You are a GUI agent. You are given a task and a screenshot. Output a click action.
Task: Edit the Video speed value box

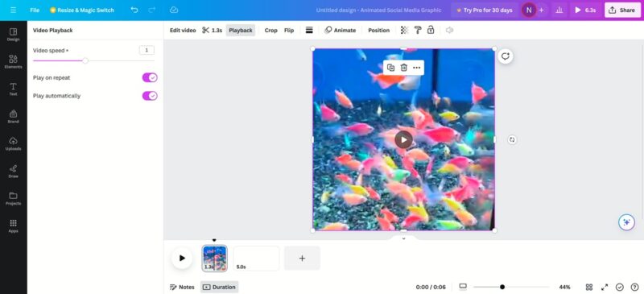pos(147,50)
